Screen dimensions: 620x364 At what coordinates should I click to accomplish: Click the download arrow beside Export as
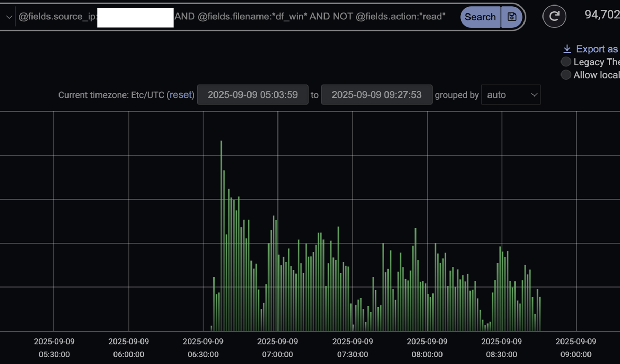point(567,48)
